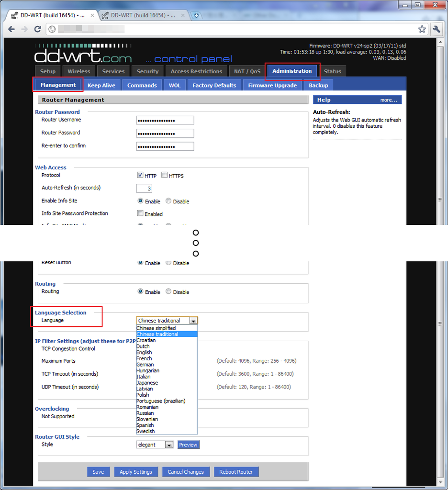Screen dimensions: 448x490
Task: Open the browser wrench settings menu
Action: (436, 29)
